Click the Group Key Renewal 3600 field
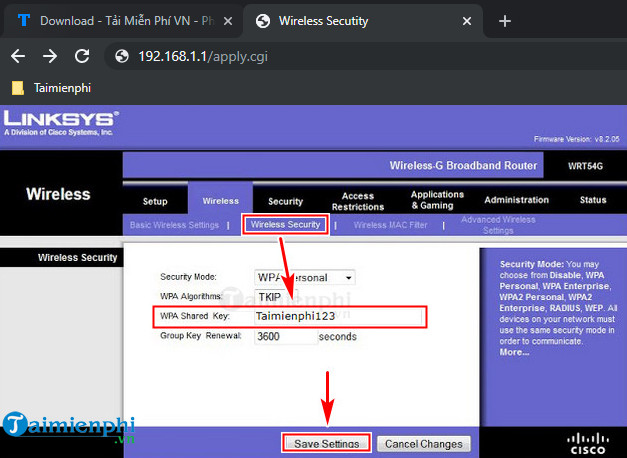Viewport: 627px width, 458px height. (x=286, y=336)
